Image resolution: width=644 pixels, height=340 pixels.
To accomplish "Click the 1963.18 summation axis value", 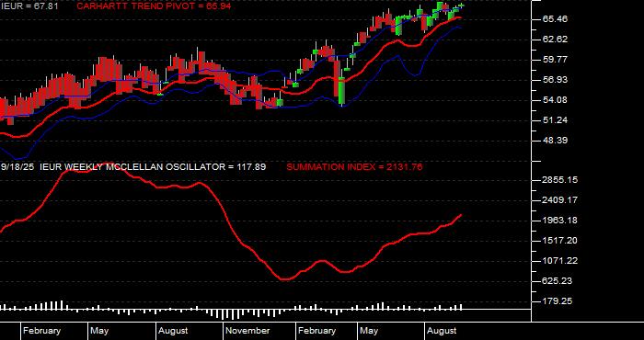I will tap(559, 221).
